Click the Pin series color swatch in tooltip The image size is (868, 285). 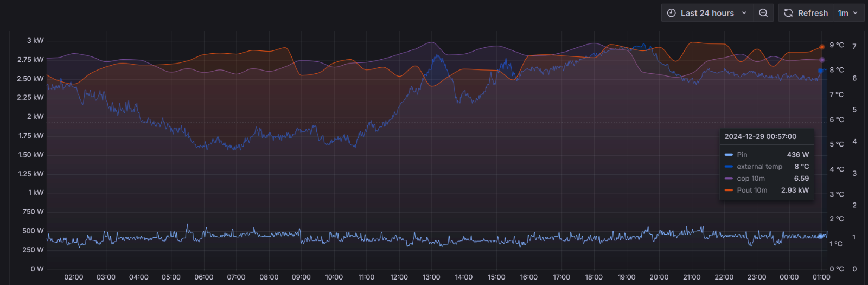[729, 155]
